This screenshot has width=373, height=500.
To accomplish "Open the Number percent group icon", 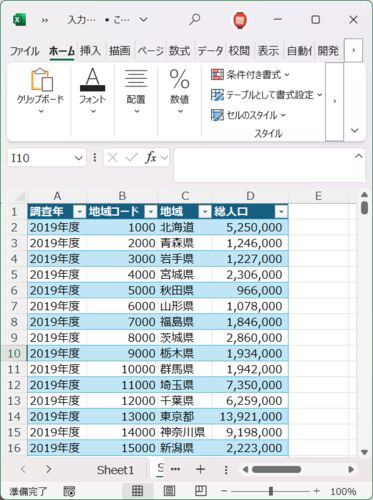I will point(180,90).
